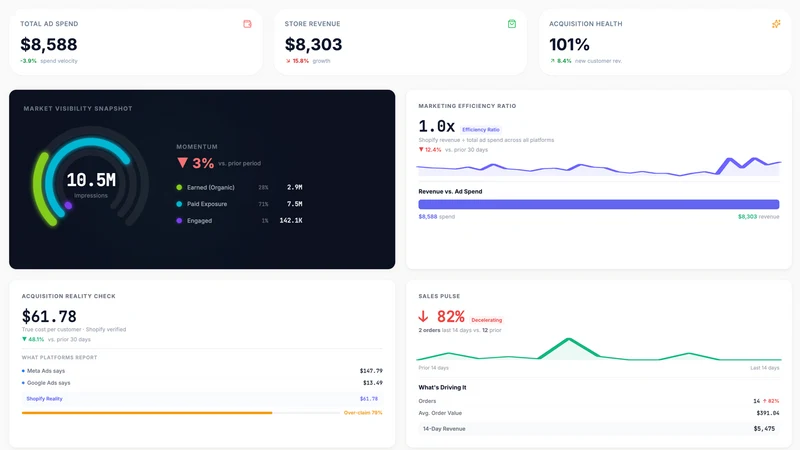This screenshot has width=800, height=450.
Task: Click the Market Visibility Snapshot heading
Action: coord(78,109)
